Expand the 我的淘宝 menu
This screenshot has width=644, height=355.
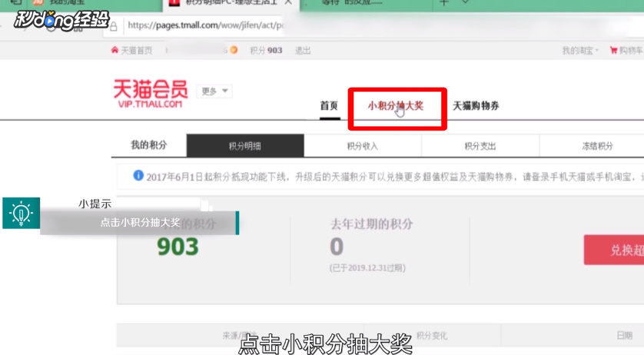[x=580, y=51]
